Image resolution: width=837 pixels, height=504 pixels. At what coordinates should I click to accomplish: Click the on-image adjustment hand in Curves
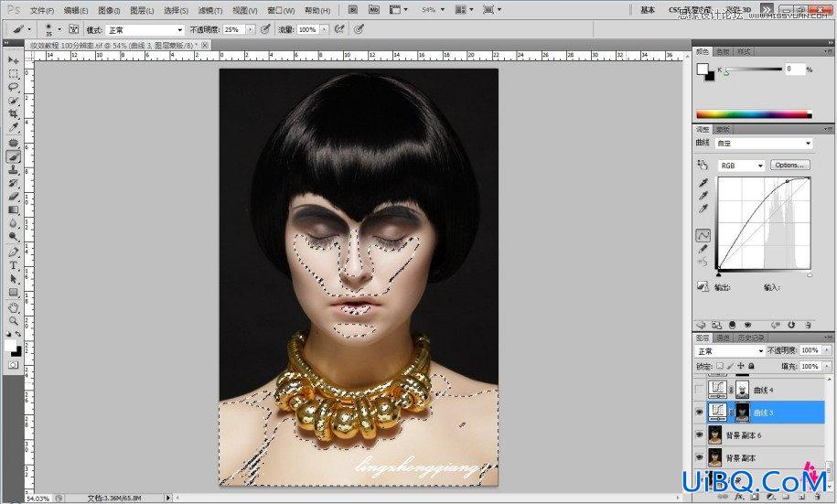pyautogui.click(x=703, y=165)
